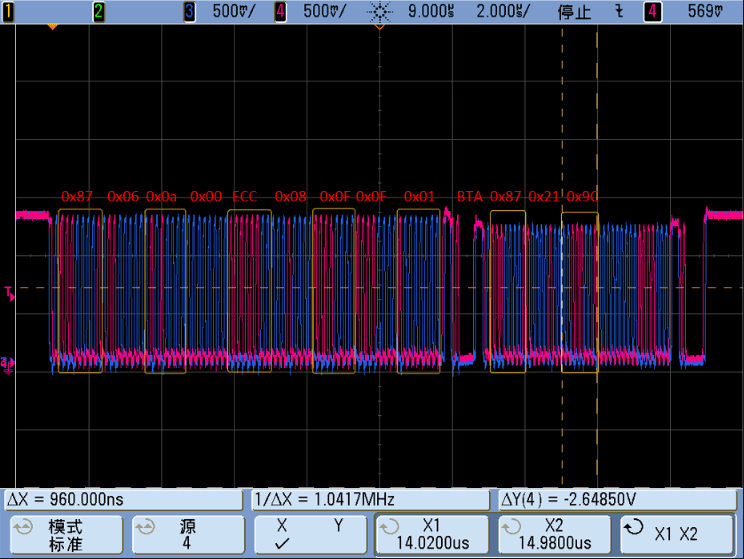
Task: Select the X1 cursor softkey at 14.0200us
Action: [431, 535]
